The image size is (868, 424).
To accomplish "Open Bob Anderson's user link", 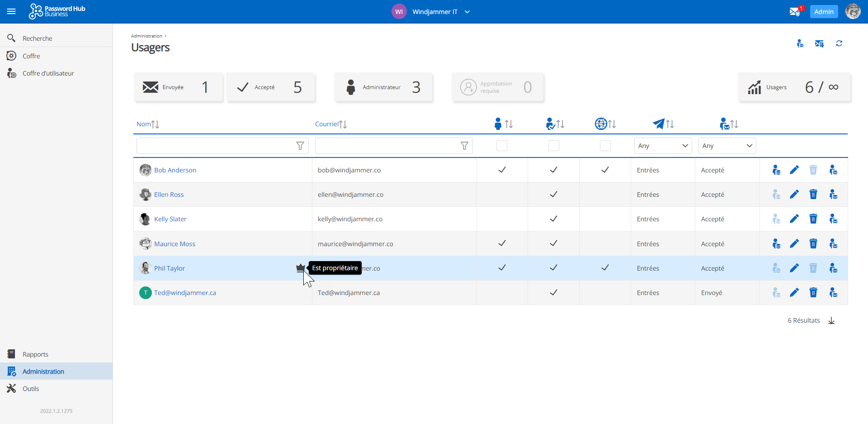I will (x=175, y=170).
